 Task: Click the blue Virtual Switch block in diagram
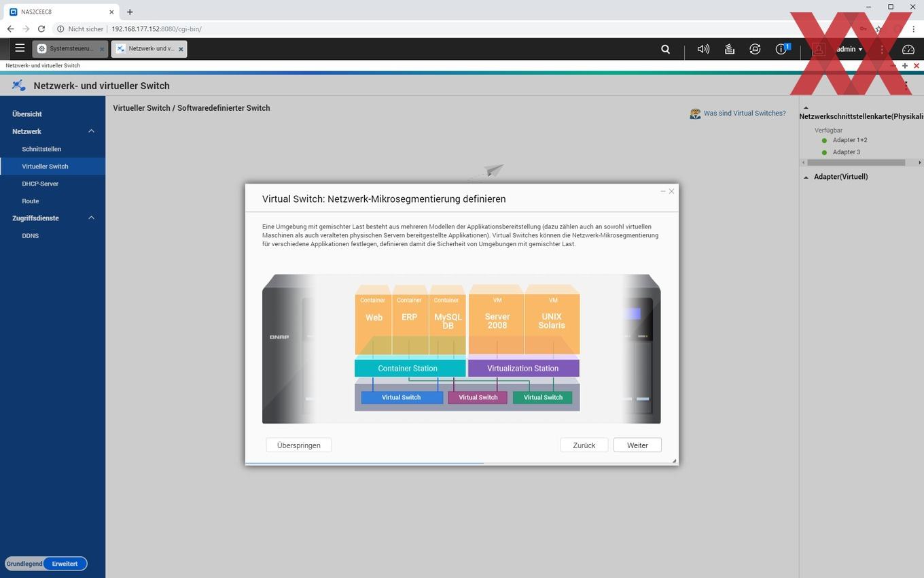[x=402, y=397]
